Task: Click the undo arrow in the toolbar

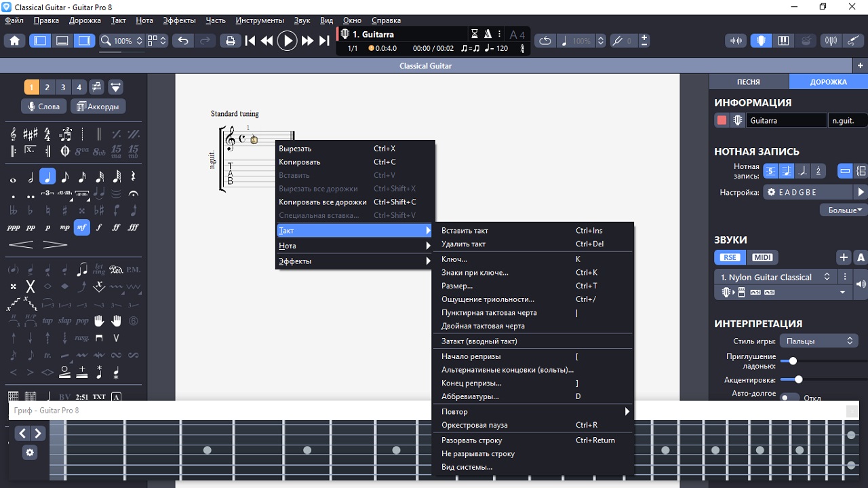Action: click(x=182, y=41)
